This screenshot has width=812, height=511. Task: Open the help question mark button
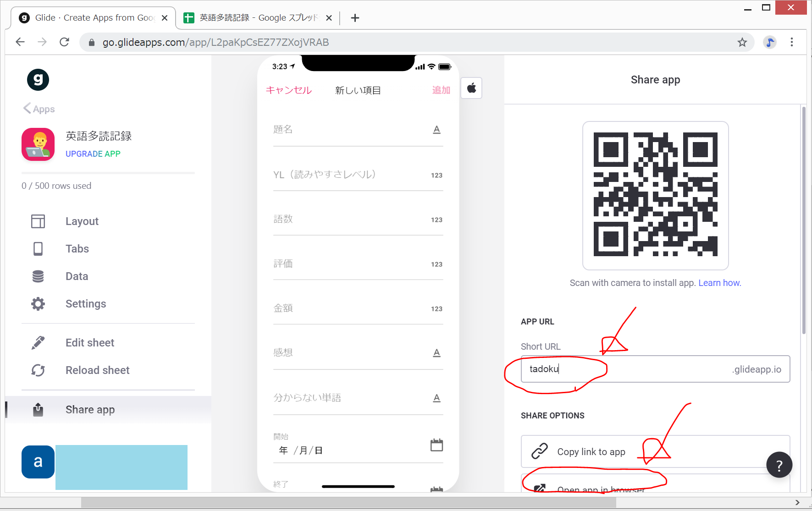coord(779,465)
